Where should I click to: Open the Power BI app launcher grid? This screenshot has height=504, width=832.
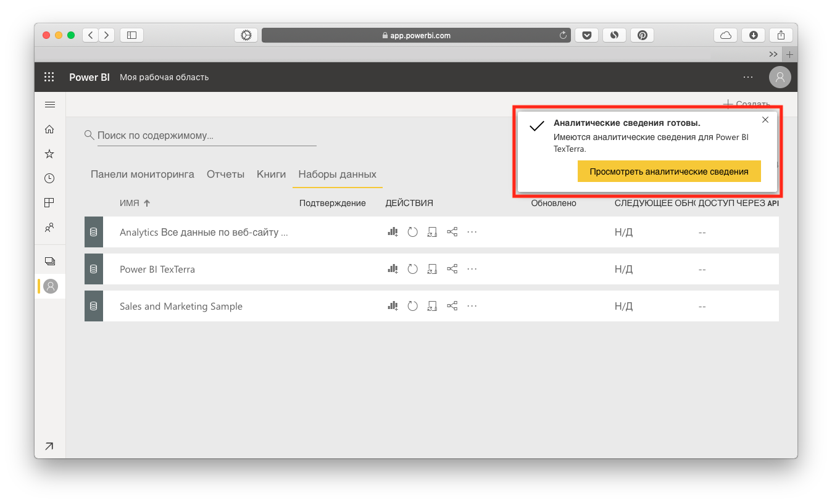tap(49, 77)
